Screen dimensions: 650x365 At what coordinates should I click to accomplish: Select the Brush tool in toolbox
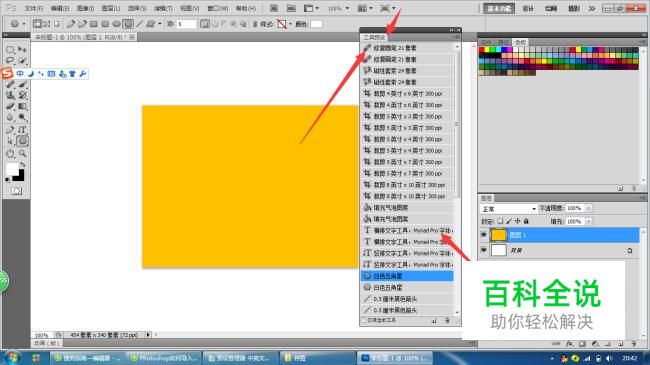coord(22,84)
